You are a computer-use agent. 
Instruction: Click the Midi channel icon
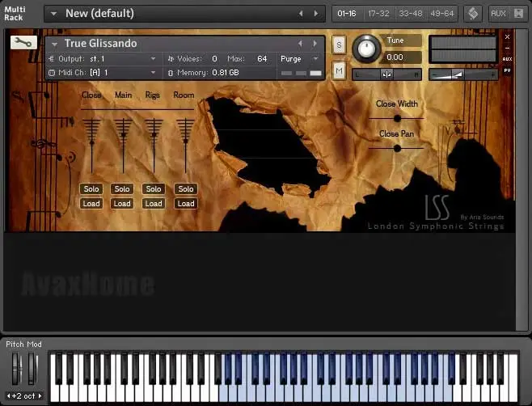52,73
